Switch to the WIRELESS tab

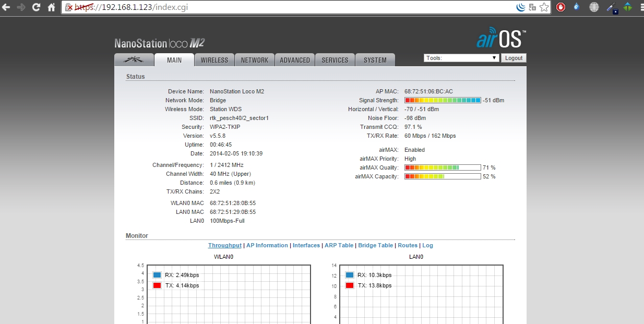[214, 60]
